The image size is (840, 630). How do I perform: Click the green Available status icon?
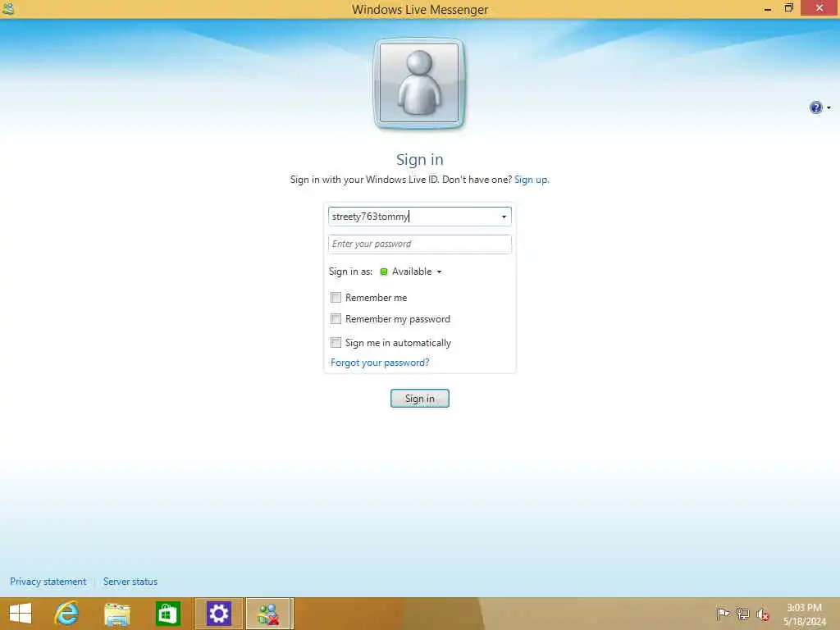coord(384,272)
